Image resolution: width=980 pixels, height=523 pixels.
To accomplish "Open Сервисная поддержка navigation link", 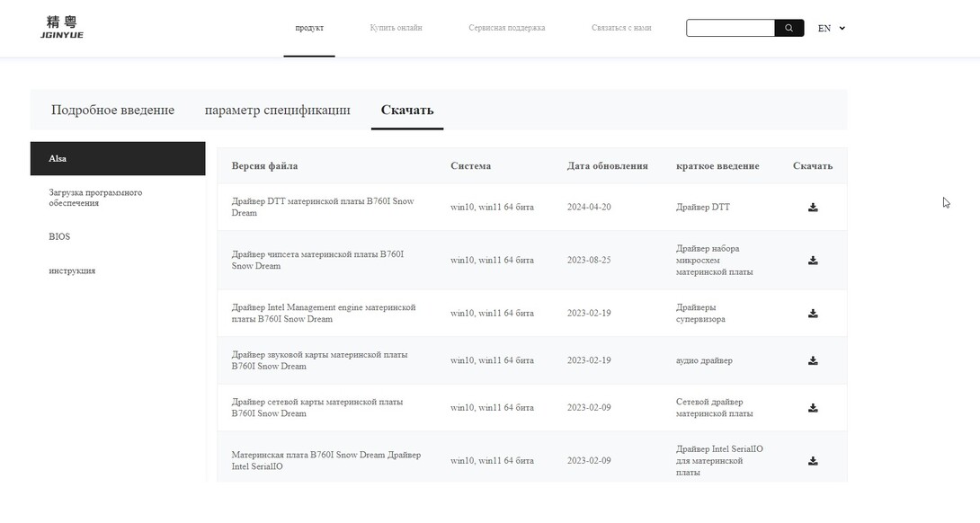I will coord(506,28).
